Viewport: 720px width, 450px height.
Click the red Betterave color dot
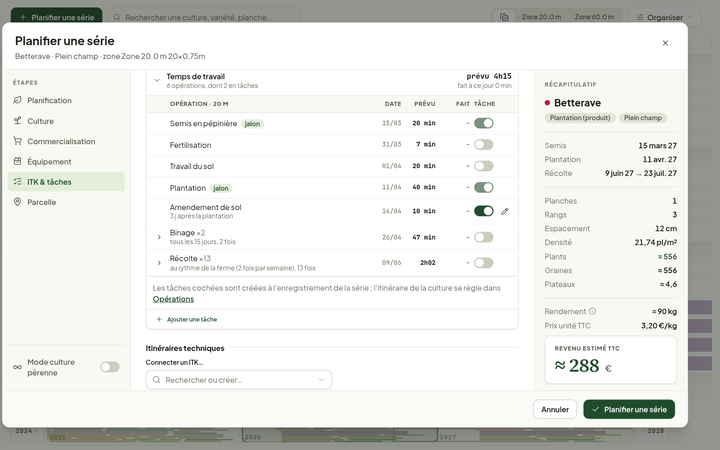[547, 103]
